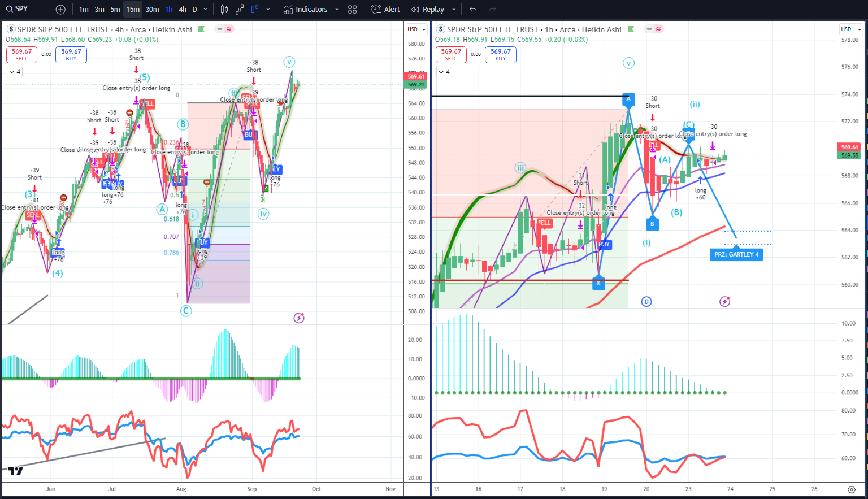The height and width of the screenshot is (499, 868).
Task: Expand the chart type dropdown arrow
Action: 268,10
